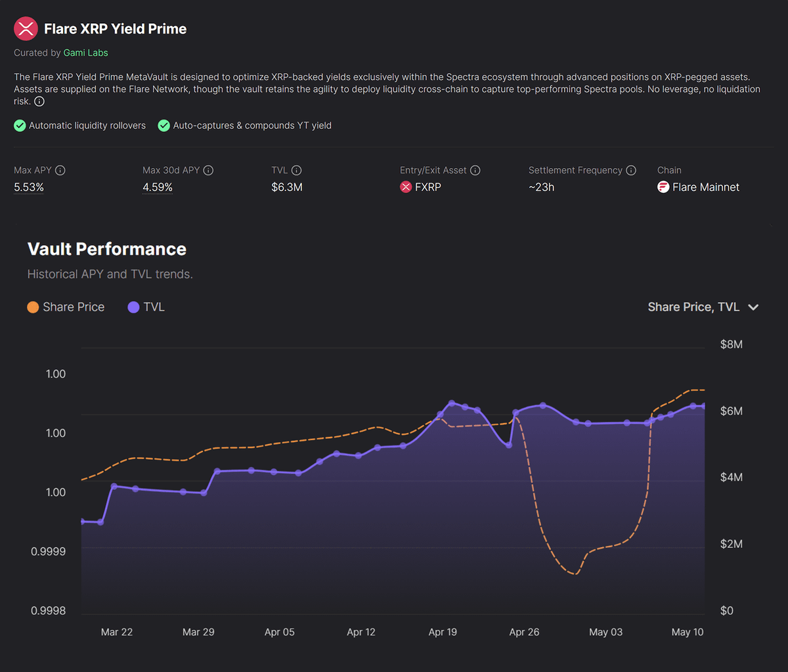
Task: Click the Apr 05 date axis label
Action: (x=280, y=632)
